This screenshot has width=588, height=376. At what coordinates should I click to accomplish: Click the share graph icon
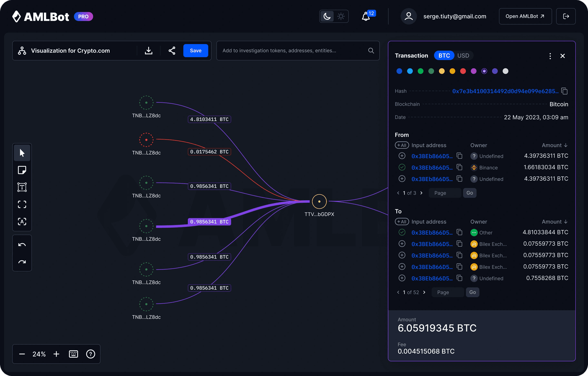pyautogui.click(x=172, y=51)
